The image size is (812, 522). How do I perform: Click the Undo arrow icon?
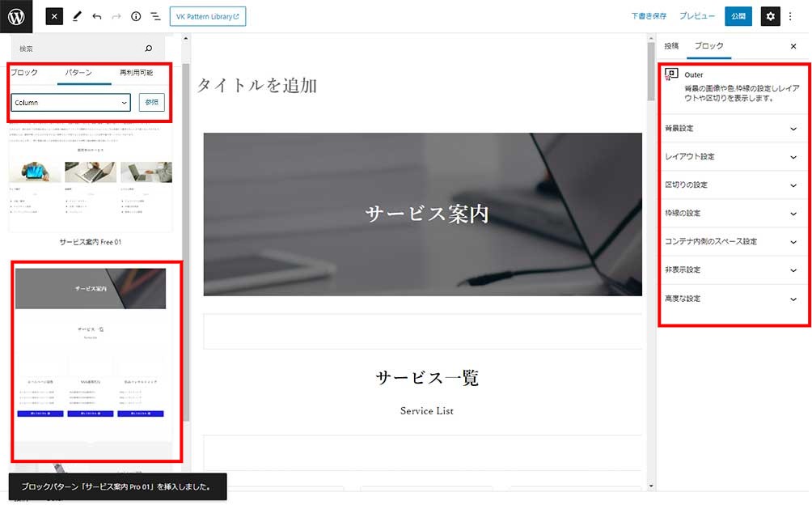point(97,16)
